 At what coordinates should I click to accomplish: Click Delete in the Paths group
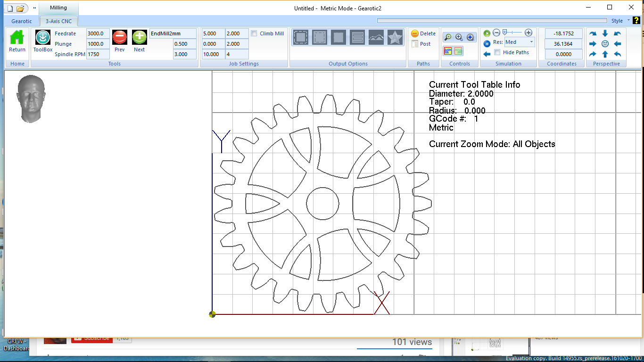pyautogui.click(x=423, y=33)
